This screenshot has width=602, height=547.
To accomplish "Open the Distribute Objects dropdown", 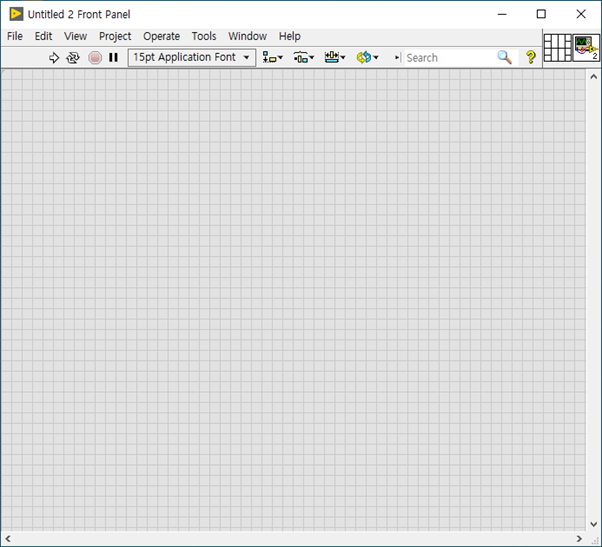I will (304, 58).
